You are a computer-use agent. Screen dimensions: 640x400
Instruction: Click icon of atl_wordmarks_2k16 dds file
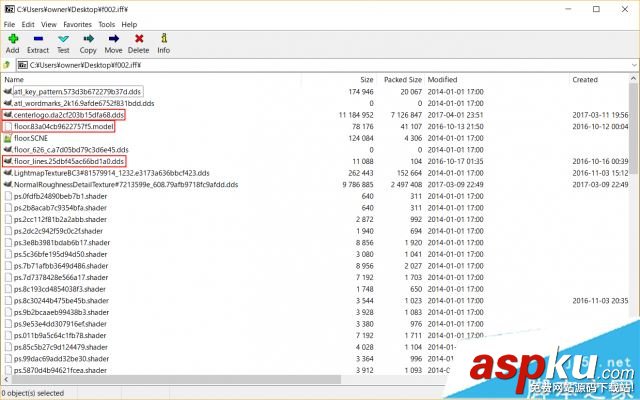pyautogui.click(x=8, y=103)
